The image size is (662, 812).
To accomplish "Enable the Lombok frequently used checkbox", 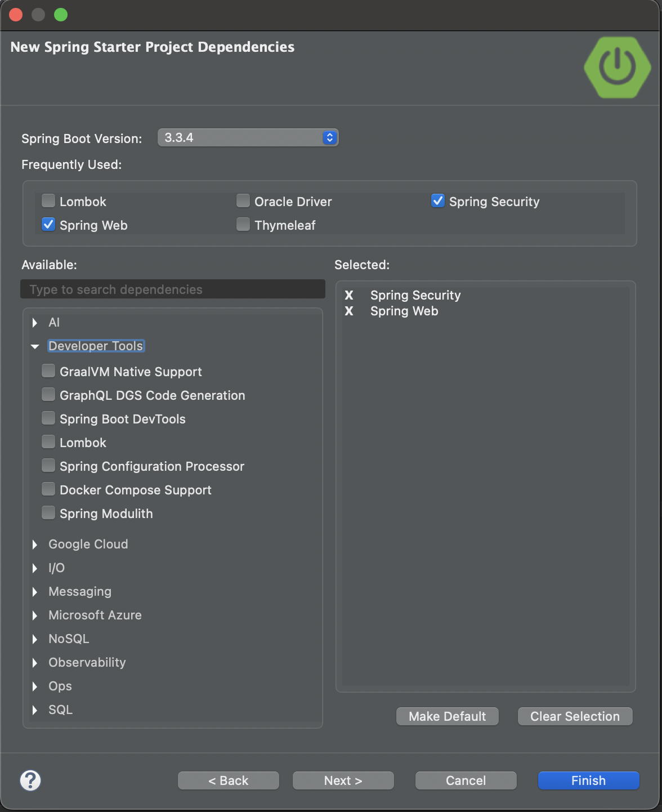I will click(x=49, y=201).
